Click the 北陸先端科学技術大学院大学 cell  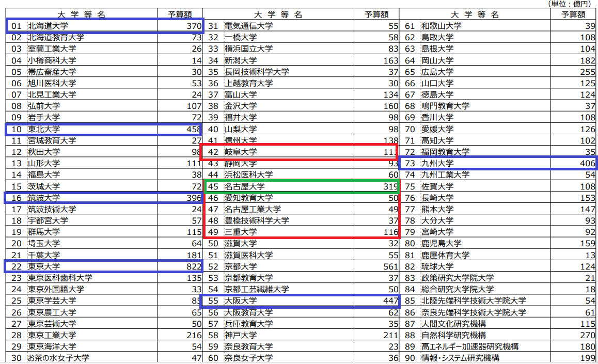(x=474, y=300)
